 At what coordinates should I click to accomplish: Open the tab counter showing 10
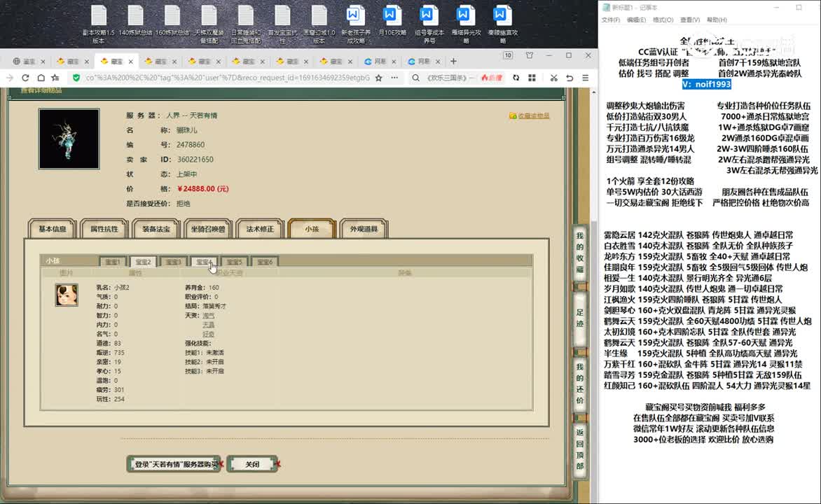coord(507,55)
